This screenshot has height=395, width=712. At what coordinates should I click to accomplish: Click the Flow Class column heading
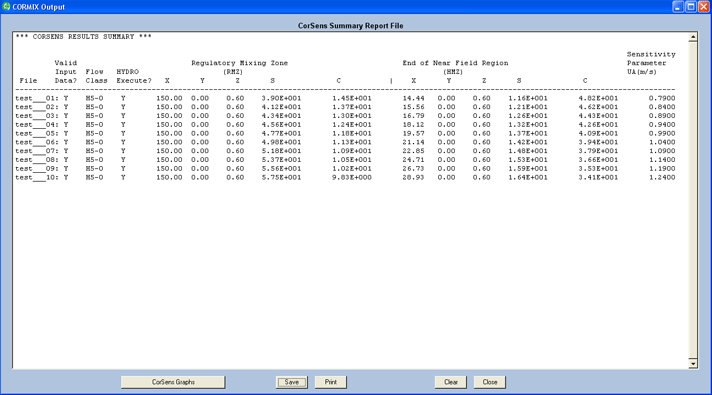click(96, 76)
